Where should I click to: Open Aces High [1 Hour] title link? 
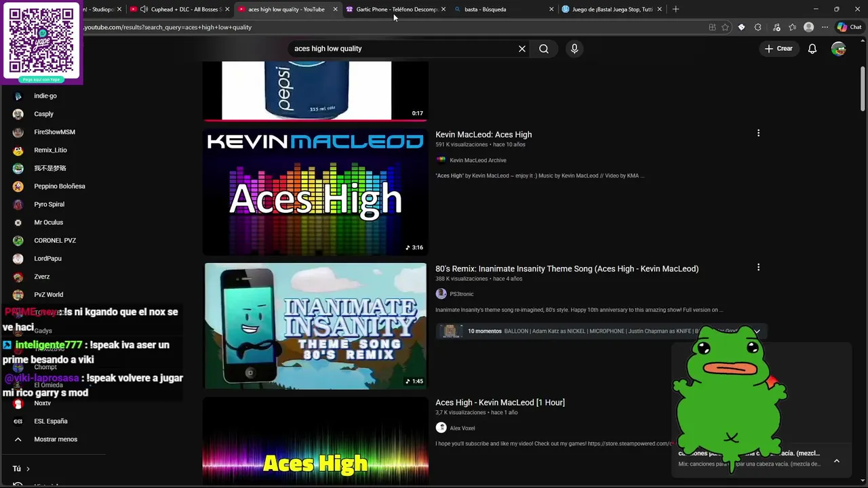click(500, 402)
